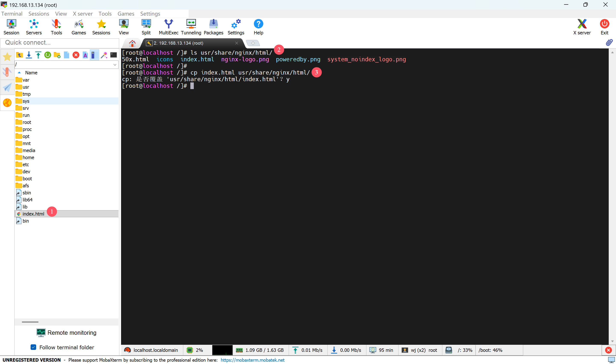Open the Macros paper plane sidebar tab
This screenshot has width=616, height=364.
point(7,87)
